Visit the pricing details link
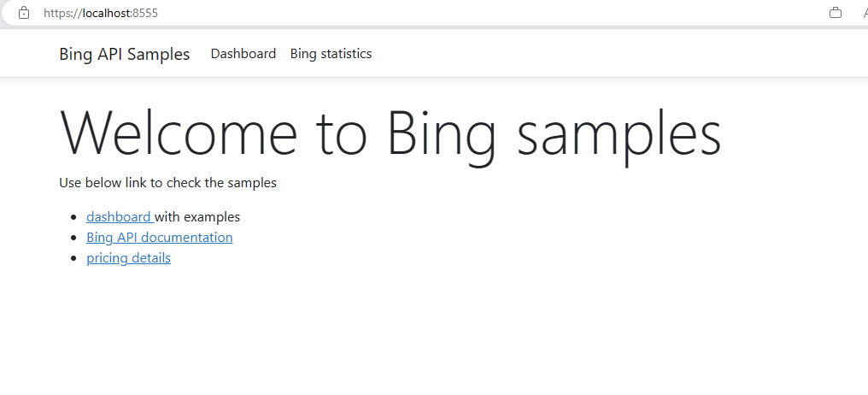Screen dimensions: 868x395 coord(128,257)
